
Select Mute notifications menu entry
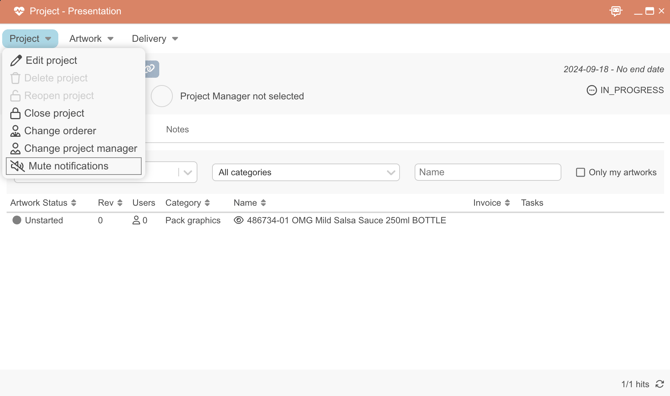pos(74,166)
